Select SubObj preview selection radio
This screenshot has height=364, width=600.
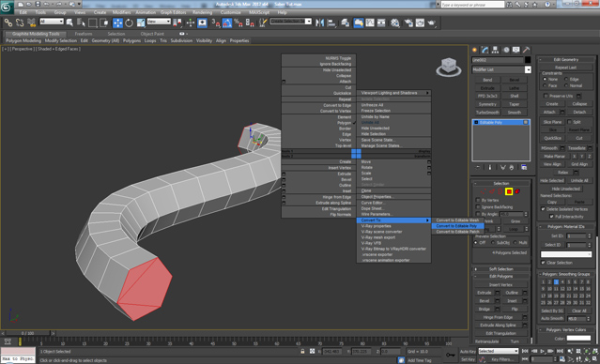pos(492,242)
